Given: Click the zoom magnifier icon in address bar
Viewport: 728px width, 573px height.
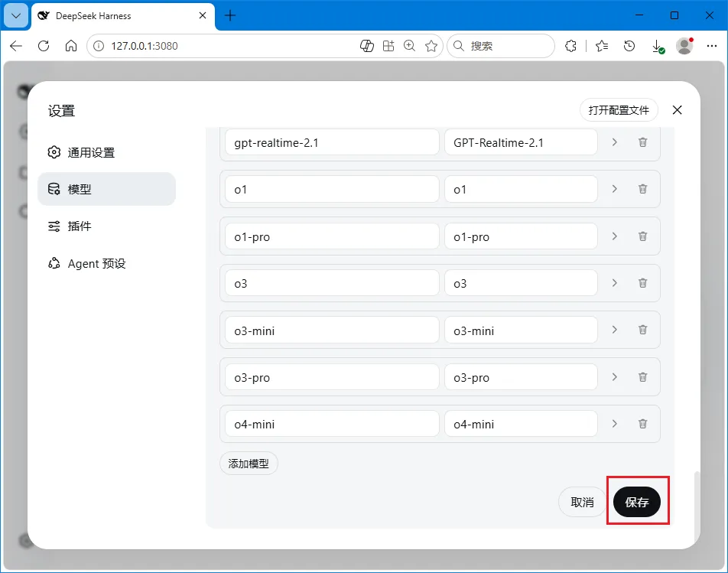Looking at the screenshot, I should coord(410,45).
